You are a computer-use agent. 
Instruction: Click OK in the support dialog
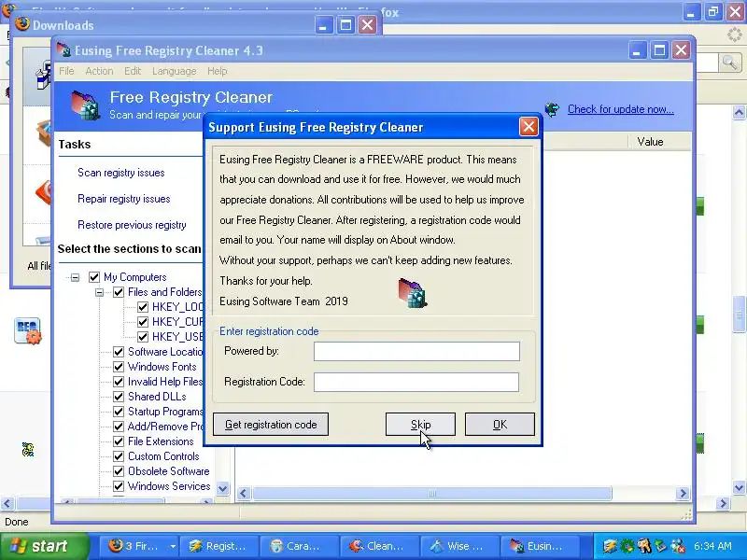(x=500, y=425)
